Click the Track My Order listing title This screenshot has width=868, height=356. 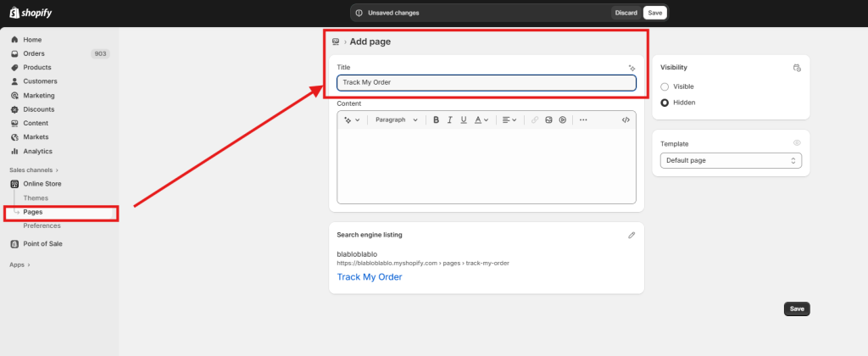[x=370, y=277]
